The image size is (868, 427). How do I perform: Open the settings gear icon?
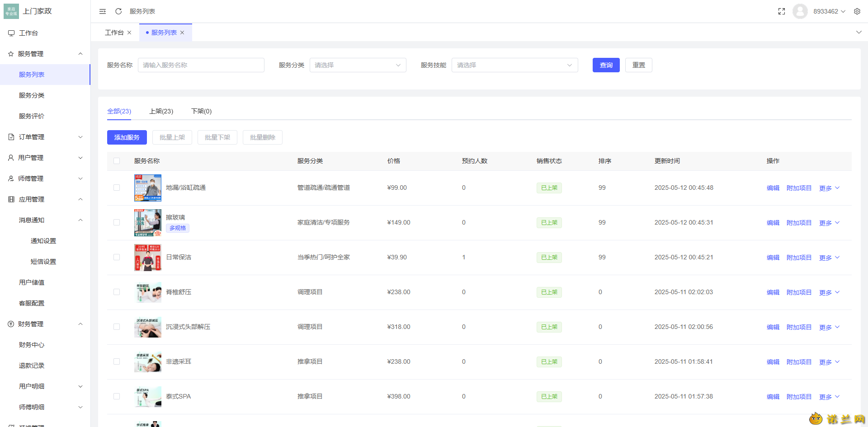tap(857, 11)
